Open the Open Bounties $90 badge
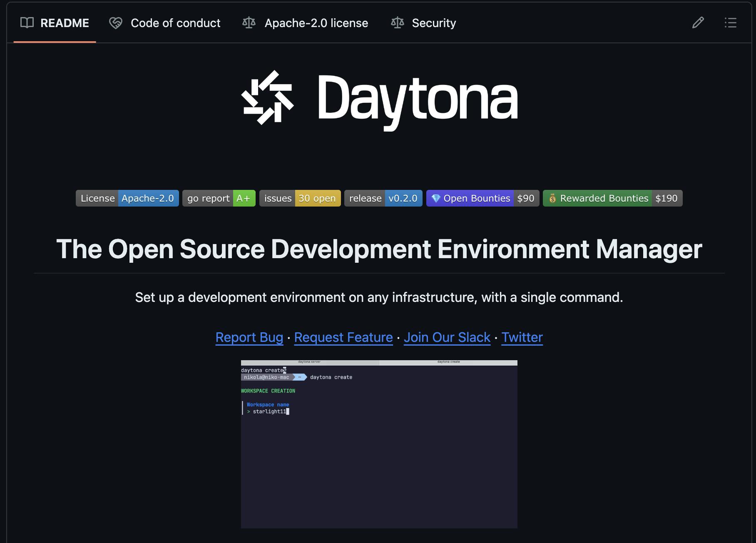 pyautogui.click(x=483, y=198)
